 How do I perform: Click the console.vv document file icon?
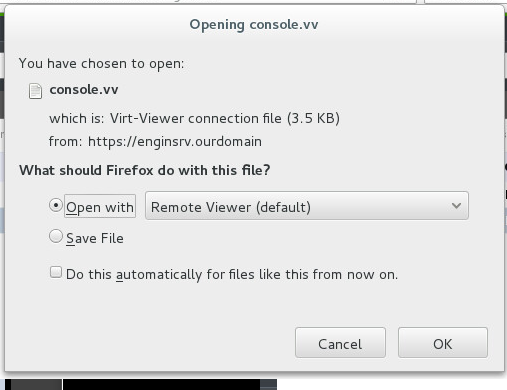point(35,91)
